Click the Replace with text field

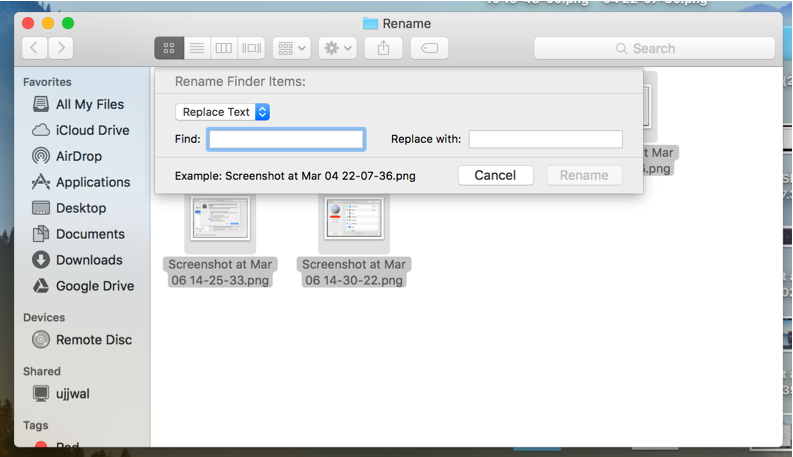pyautogui.click(x=546, y=139)
